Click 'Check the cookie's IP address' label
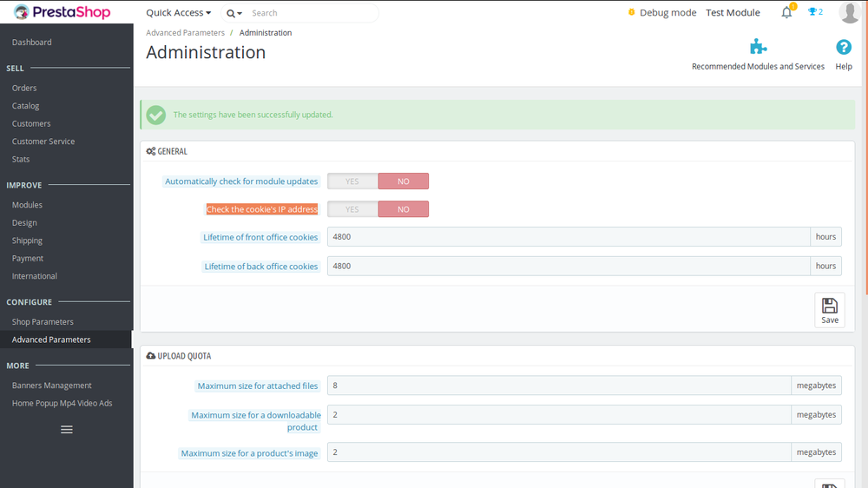The image size is (868, 488). pos(262,209)
